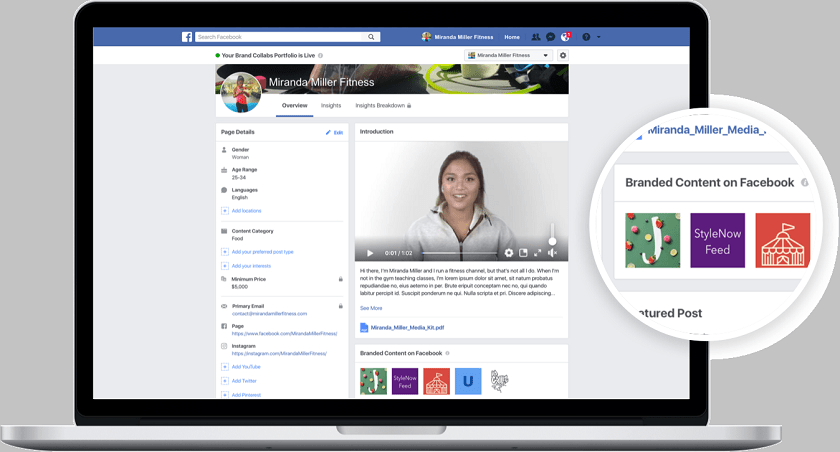Image resolution: width=840 pixels, height=452 pixels.
Task: Open the Friend Requests icon
Action: pos(536,37)
